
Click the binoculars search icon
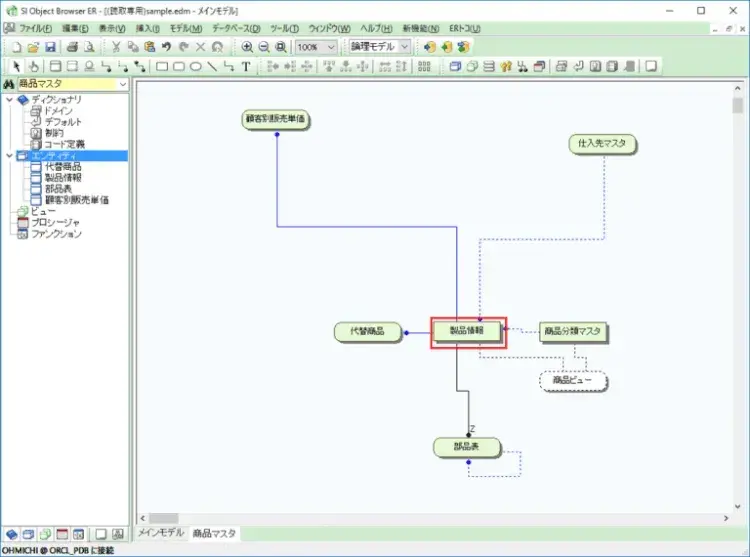tap(10, 85)
